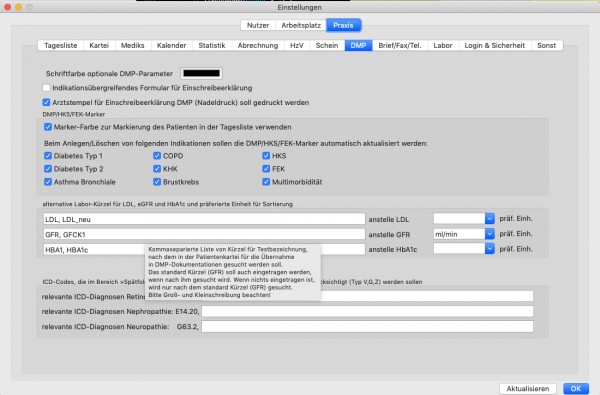Open the LDL preferred unit dropdown
600x395 pixels.
pyautogui.click(x=489, y=219)
